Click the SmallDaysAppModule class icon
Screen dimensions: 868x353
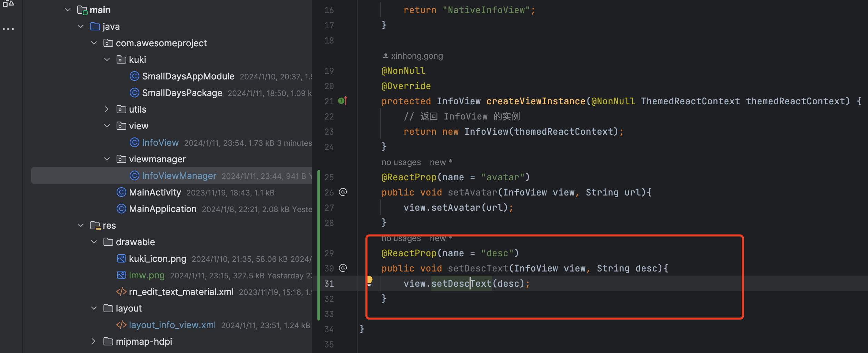[134, 76]
